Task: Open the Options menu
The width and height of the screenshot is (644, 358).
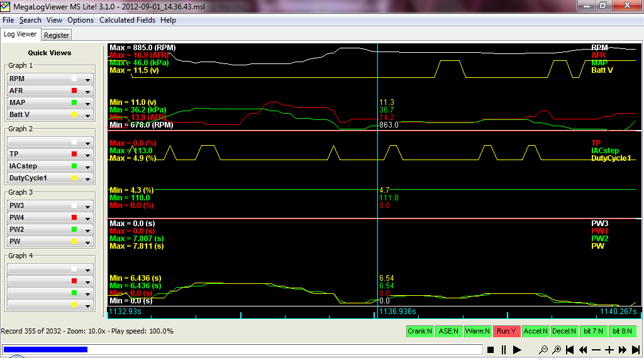Action: click(x=80, y=20)
